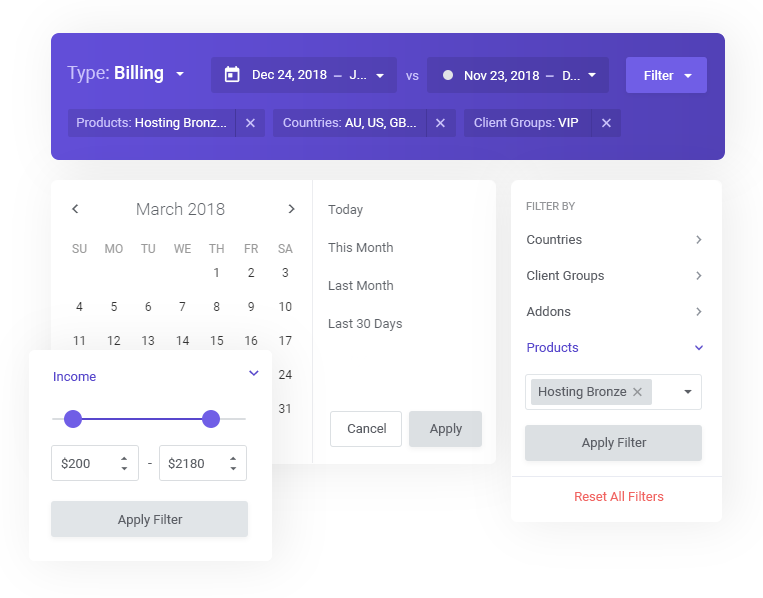Click the left income slider handle
The width and height of the screenshot is (763, 598).
click(73, 419)
